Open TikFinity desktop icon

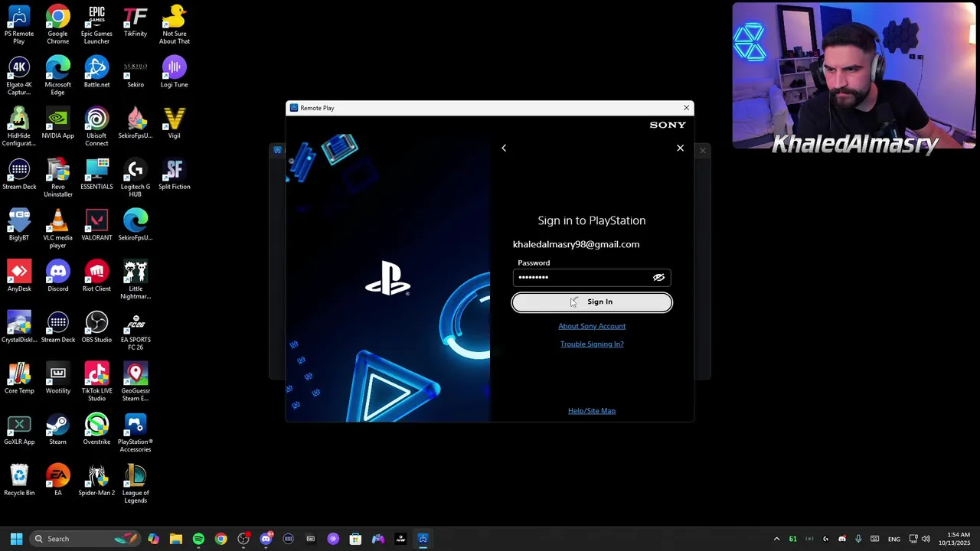point(136,21)
